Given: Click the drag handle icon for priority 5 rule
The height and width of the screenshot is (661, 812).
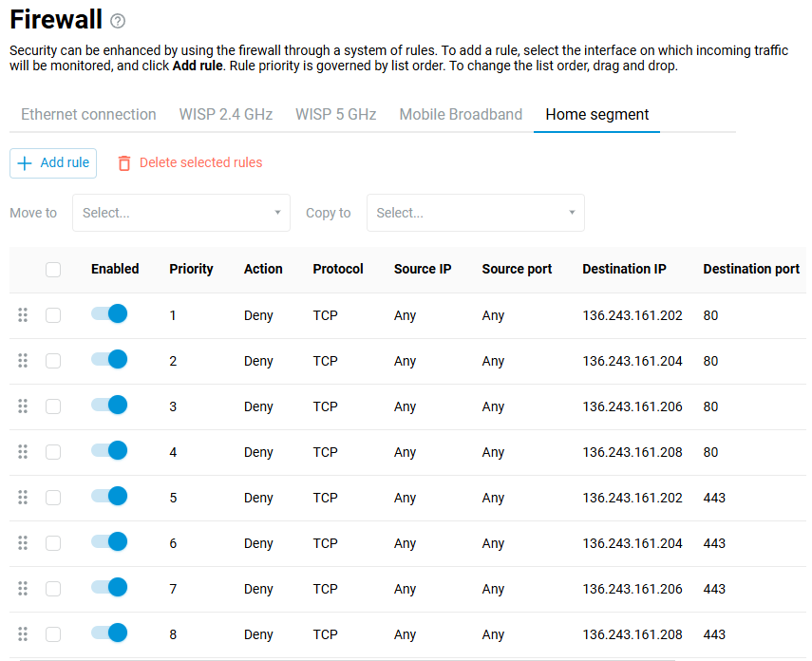Looking at the screenshot, I should (23, 498).
